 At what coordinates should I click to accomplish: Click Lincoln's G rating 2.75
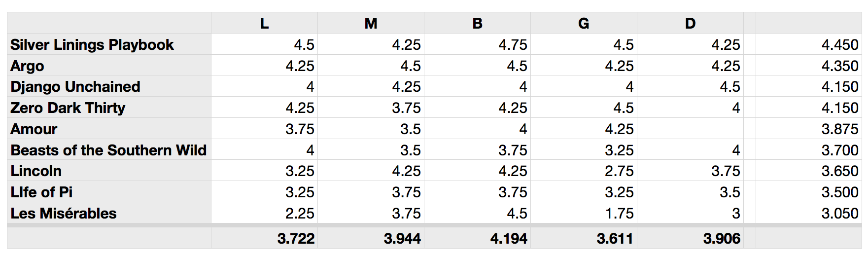[619, 171]
